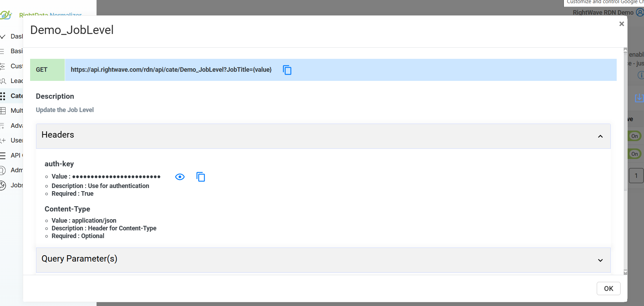Click the RightWave RDN Demo account name
The height and width of the screenshot is (306, 644).
click(603, 13)
